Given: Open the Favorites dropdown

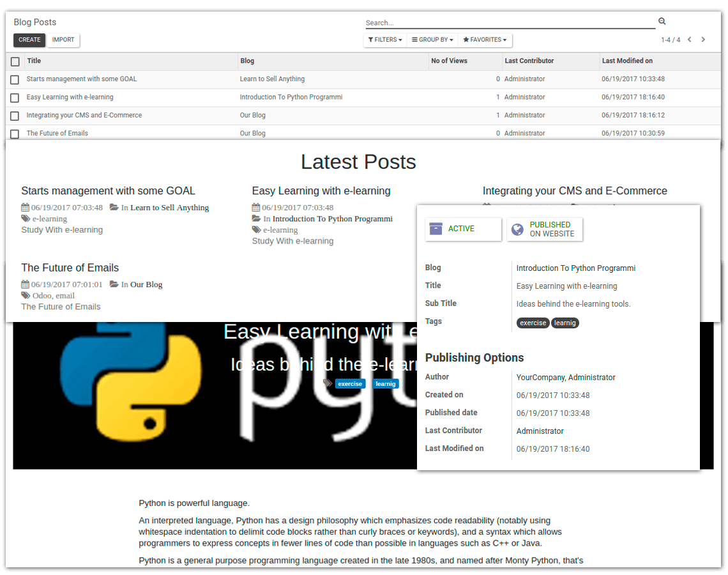Looking at the screenshot, I should point(485,40).
